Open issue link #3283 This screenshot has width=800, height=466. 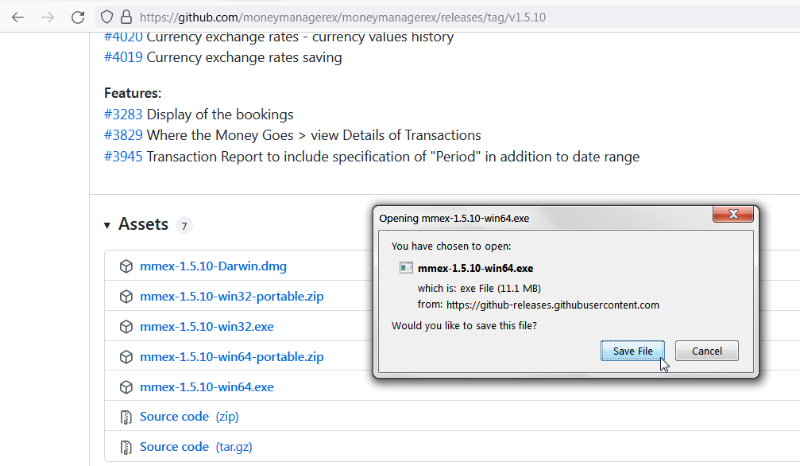[x=123, y=114]
